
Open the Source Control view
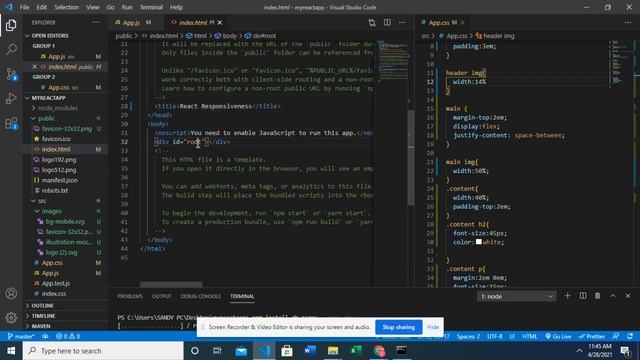pyautogui.click(x=11, y=74)
